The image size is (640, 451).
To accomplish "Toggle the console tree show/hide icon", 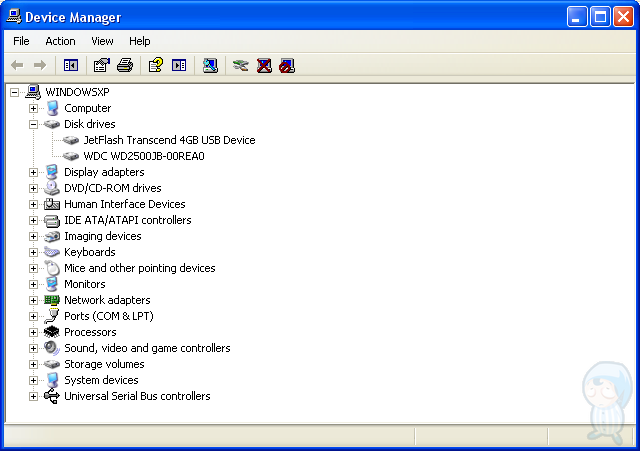I will point(71,65).
